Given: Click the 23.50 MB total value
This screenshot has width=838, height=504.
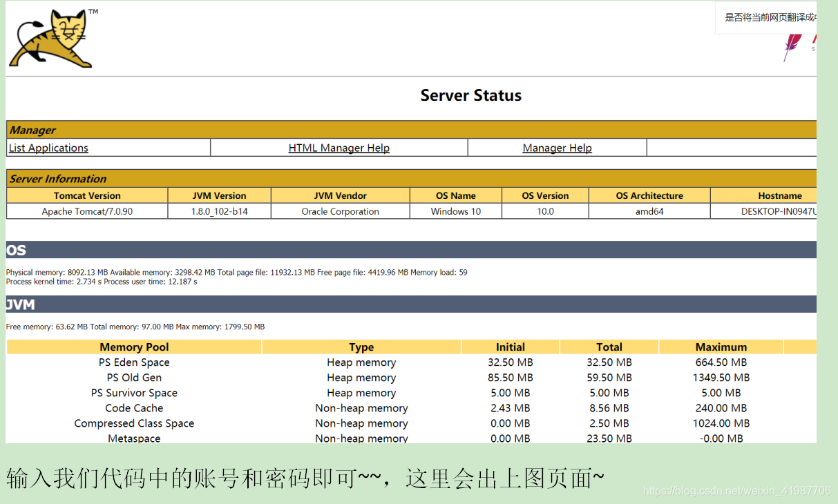Looking at the screenshot, I should pos(609,438).
